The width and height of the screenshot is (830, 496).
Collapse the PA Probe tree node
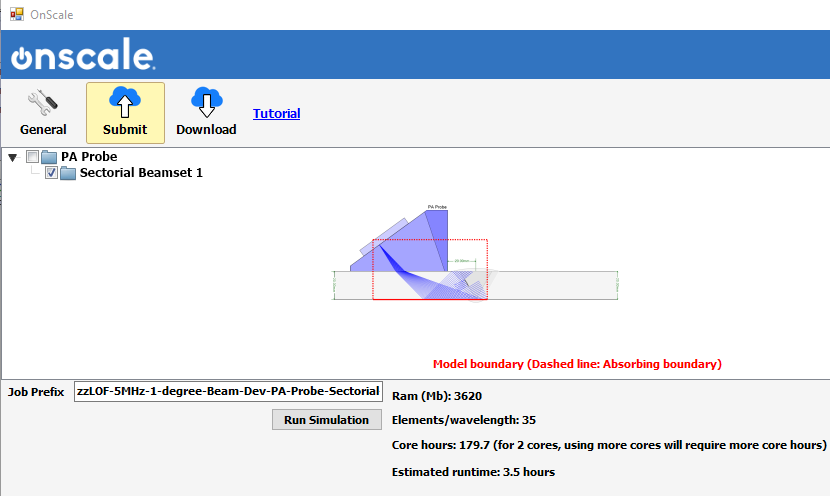click(x=13, y=157)
